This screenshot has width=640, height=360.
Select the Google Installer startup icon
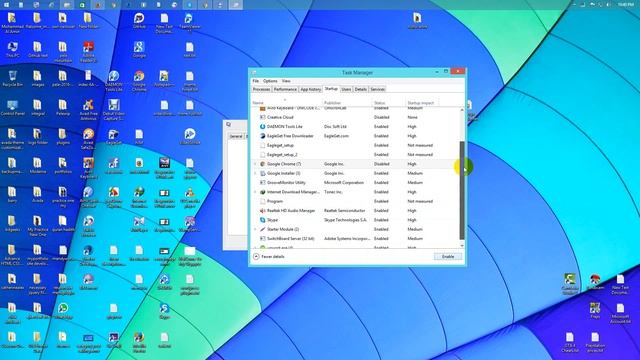pos(262,173)
